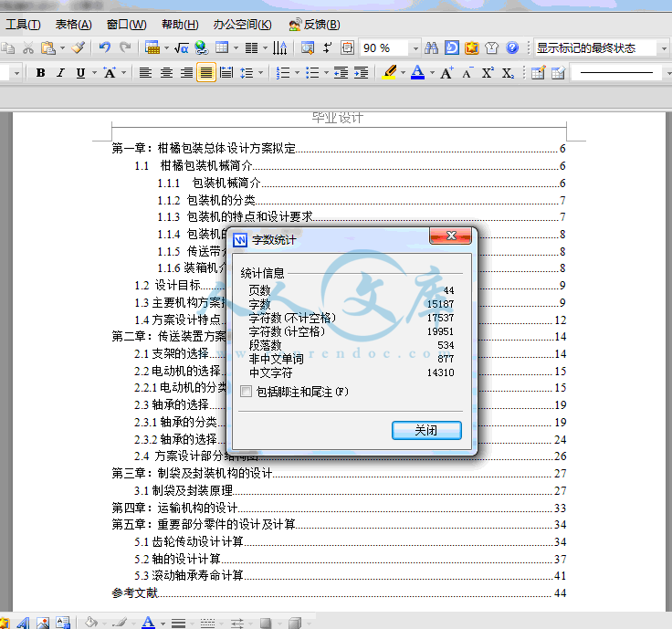Viewport: 672px width, 629px height.
Task: Insert a hyperlink with globe icon
Action: coord(202,47)
